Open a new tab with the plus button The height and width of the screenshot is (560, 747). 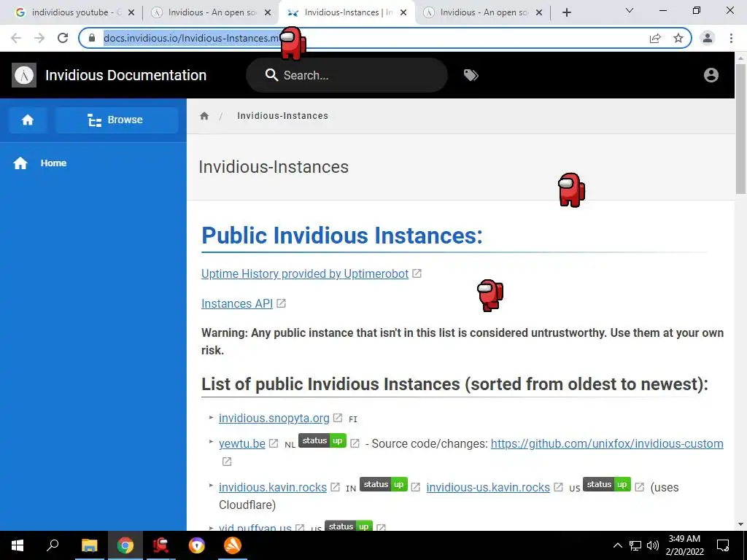(566, 12)
